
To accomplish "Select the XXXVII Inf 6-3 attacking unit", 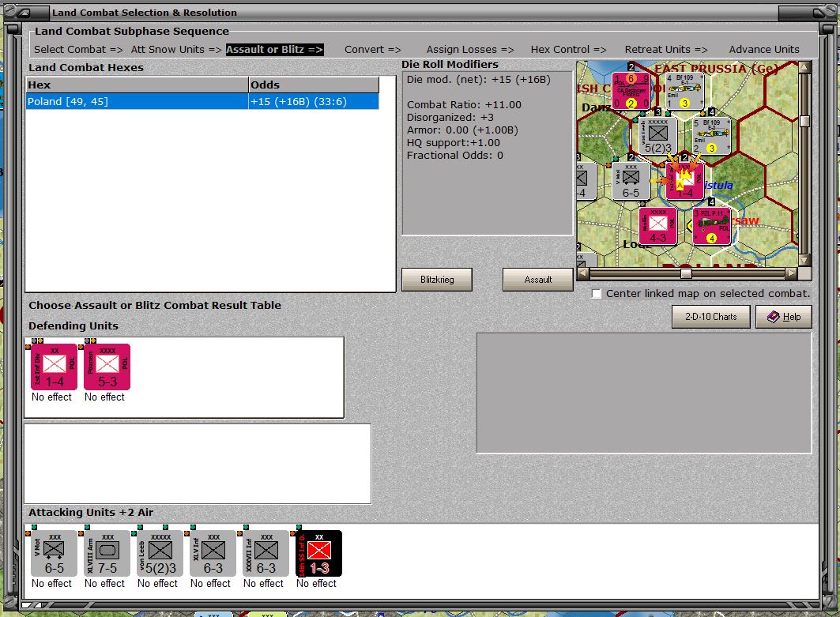I will coord(266,553).
